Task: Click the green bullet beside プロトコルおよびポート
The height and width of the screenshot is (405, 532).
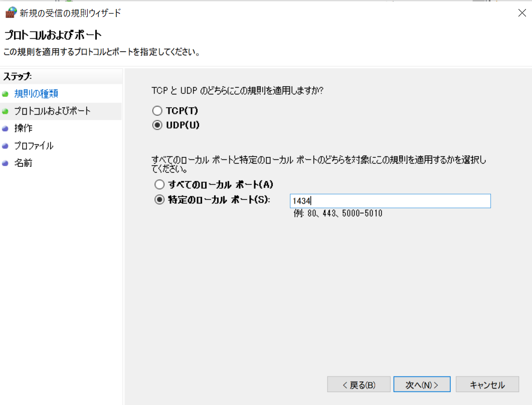Action: 5,111
